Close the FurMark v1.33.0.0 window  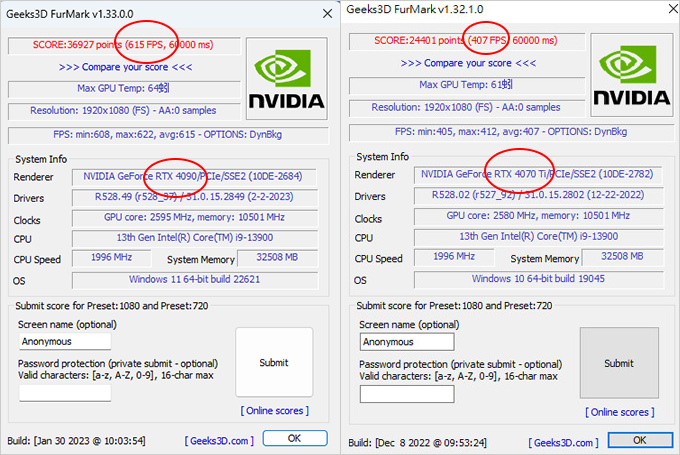[327, 14]
